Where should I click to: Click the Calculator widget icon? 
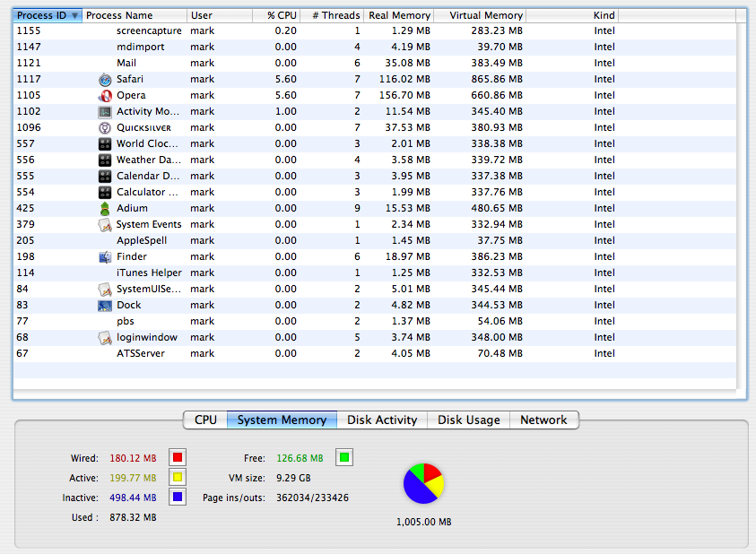tap(105, 193)
